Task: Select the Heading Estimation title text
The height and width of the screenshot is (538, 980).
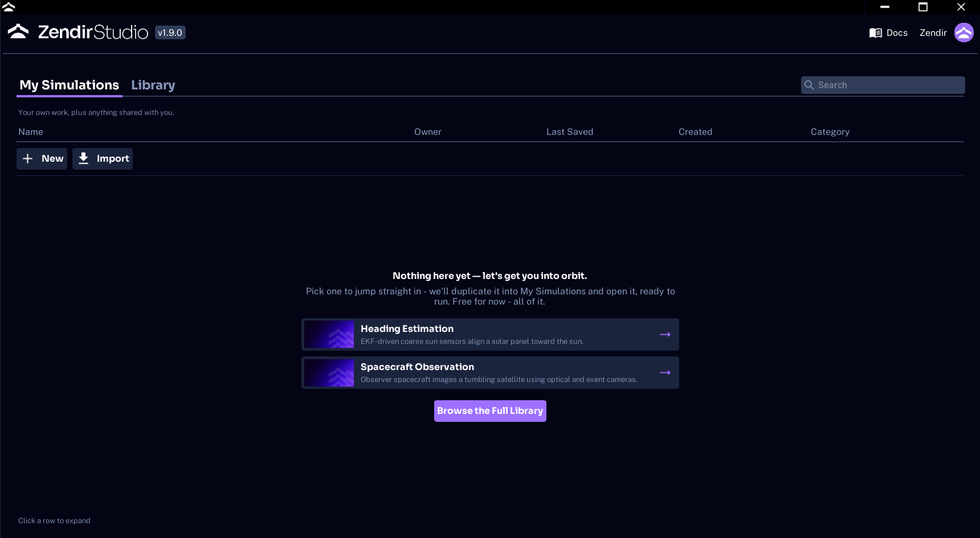Action: [407, 329]
